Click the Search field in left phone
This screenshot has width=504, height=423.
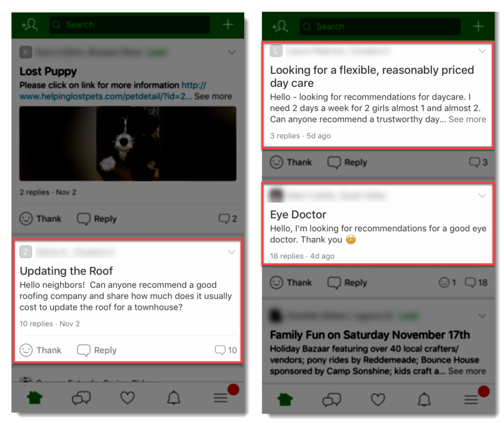129,25
